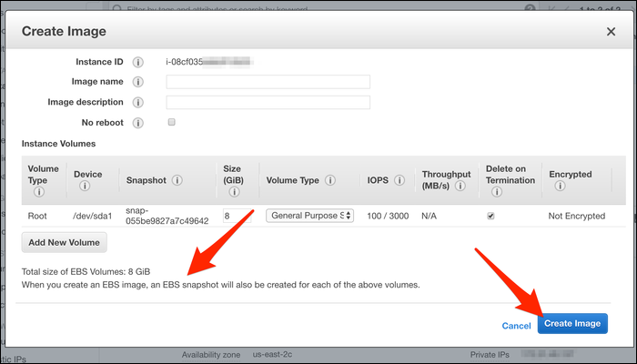637x364 pixels.
Task: Click info icon beside second Volume Type header
Action: (330, 180)
